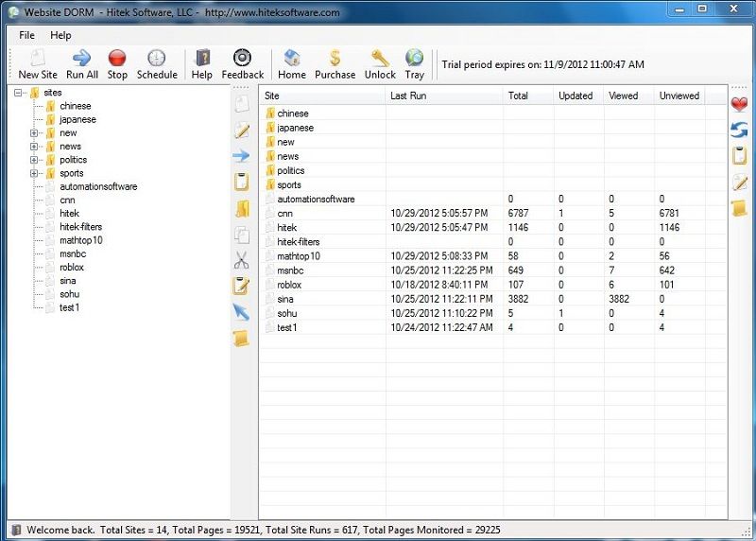Image resolution: width=756 pixels, height=541 pixels.
Task: Collapse the root sites tree node
Action: click(19, 93)
